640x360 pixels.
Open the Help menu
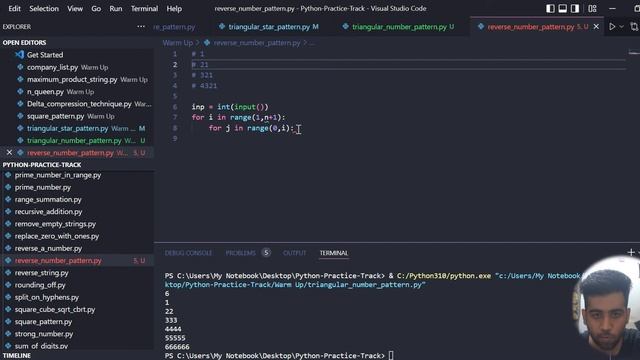tap(174, 9)
